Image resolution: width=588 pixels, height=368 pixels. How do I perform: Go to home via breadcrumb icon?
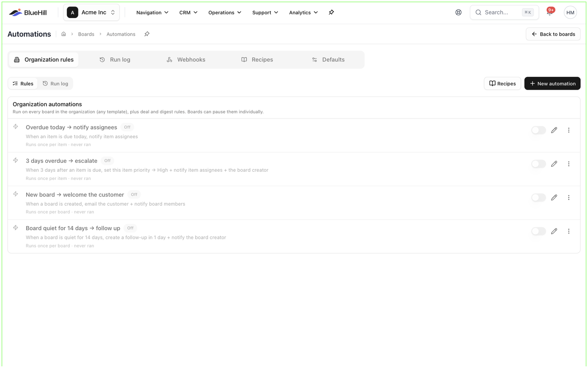click(x=64, y=34)
